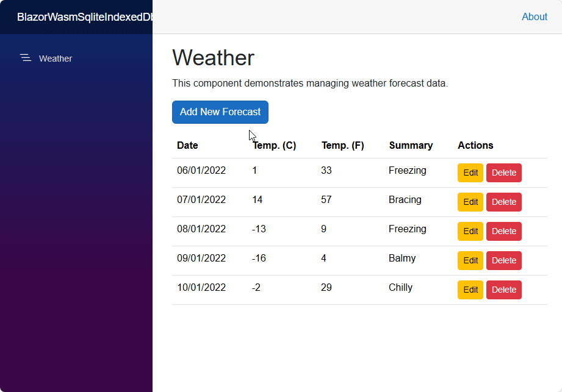Delete the 07/01/2022 Bracing forecast
This screenshot has width=562, height=392.
tap(503, 202)
